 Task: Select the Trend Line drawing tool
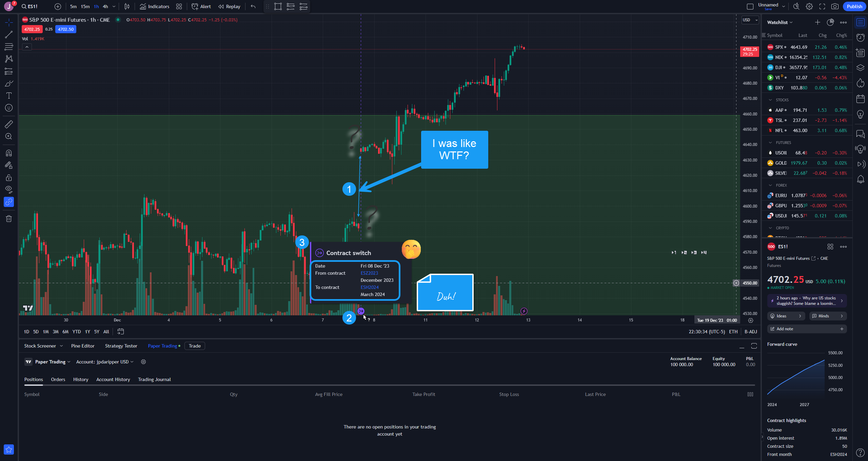pyautogui.click(x=9, y=34)
